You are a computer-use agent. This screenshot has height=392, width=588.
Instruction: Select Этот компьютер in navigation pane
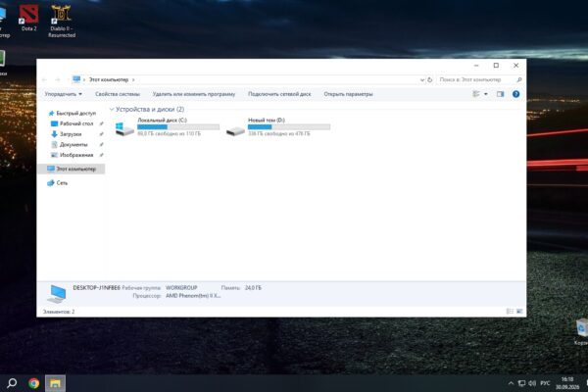72,169
